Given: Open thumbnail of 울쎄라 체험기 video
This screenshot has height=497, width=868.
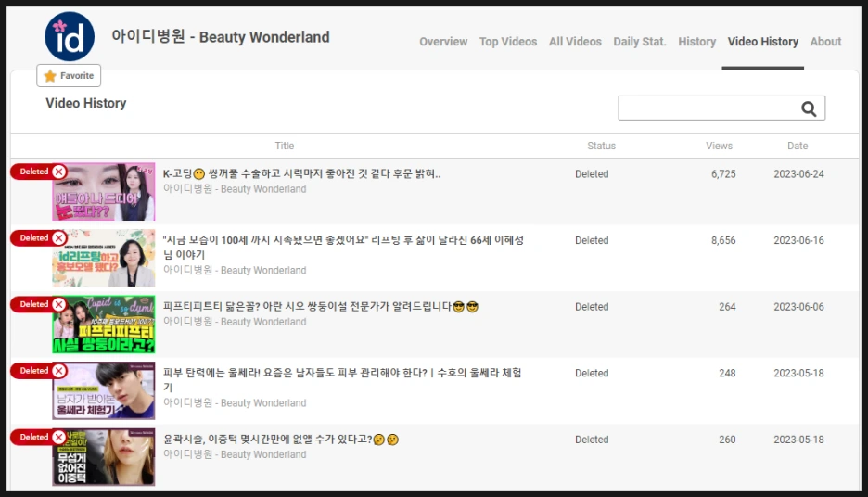Looking at the screenshot, I should [x=104, y=390].
